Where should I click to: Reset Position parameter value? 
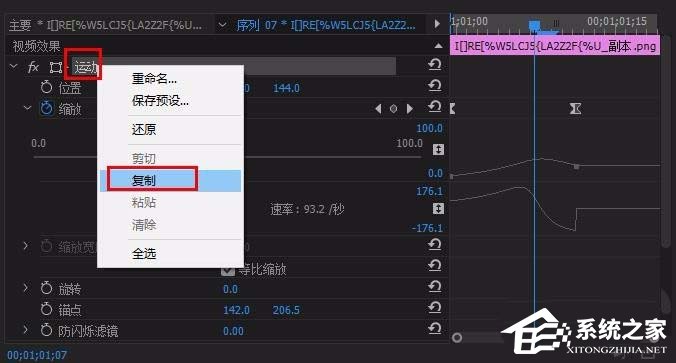[x=435, y=86]
